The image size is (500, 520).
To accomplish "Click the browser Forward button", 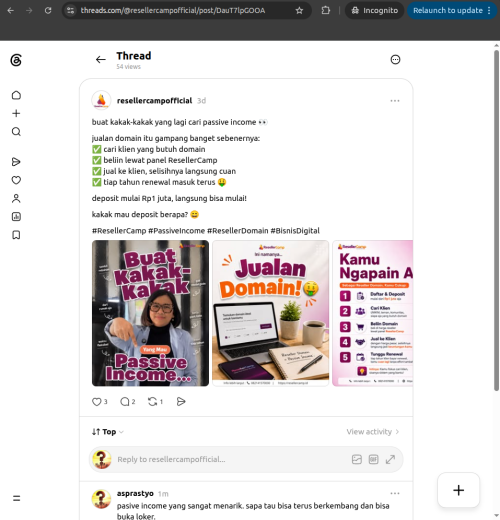I will click(29, 10).
